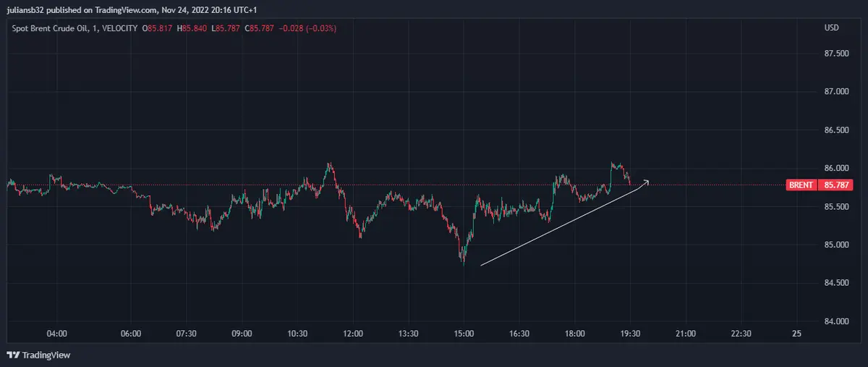Select the white trend line's starting point

tap(482, 265)
